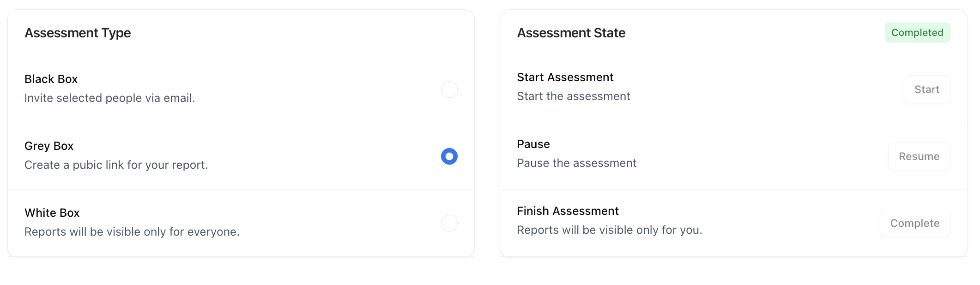Viewport: 980px width, 285px height.
Task: Click the White Box row label
Action: pos(52,213)
